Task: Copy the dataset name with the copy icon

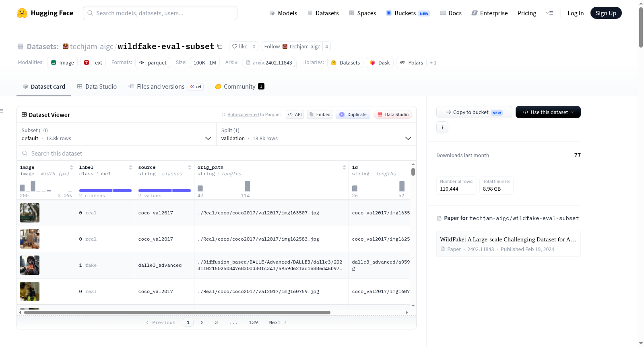Action: pyautogui.click(x=220, y=46)
